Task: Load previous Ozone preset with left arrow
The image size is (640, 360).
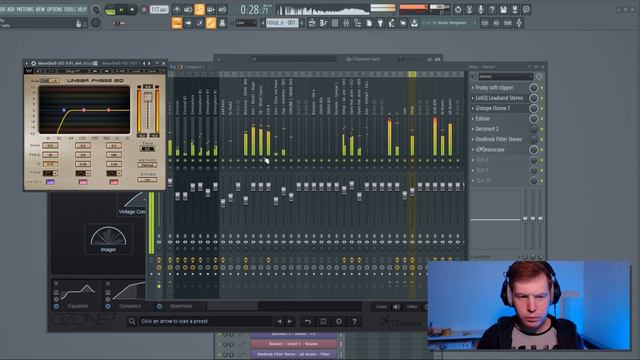Action: click(x=279, y=322)
